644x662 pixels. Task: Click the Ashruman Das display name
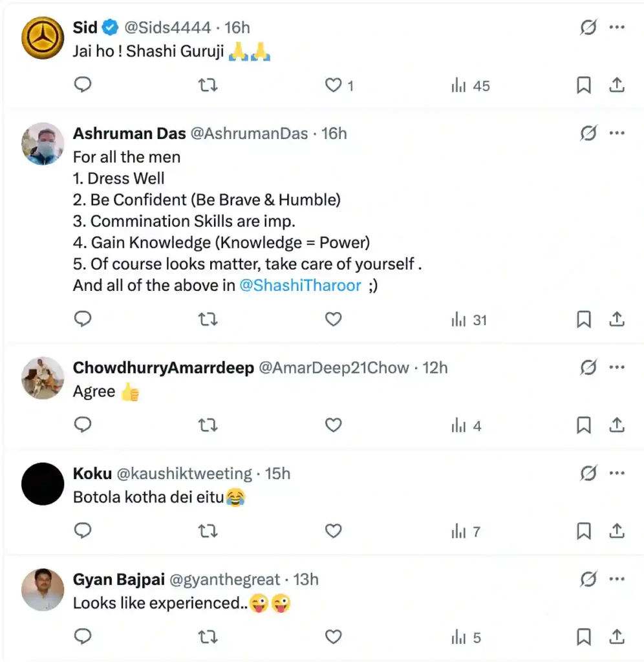coord(129,133)
